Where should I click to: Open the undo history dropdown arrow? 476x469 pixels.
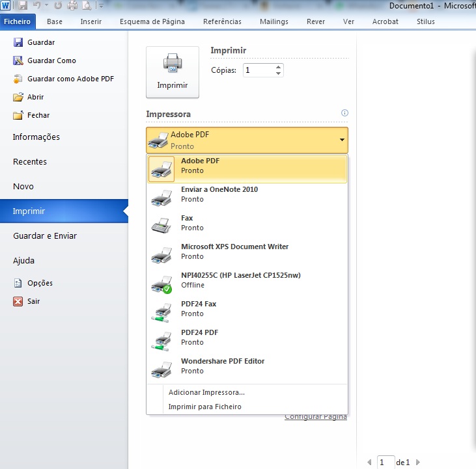(x=46, y=5)
